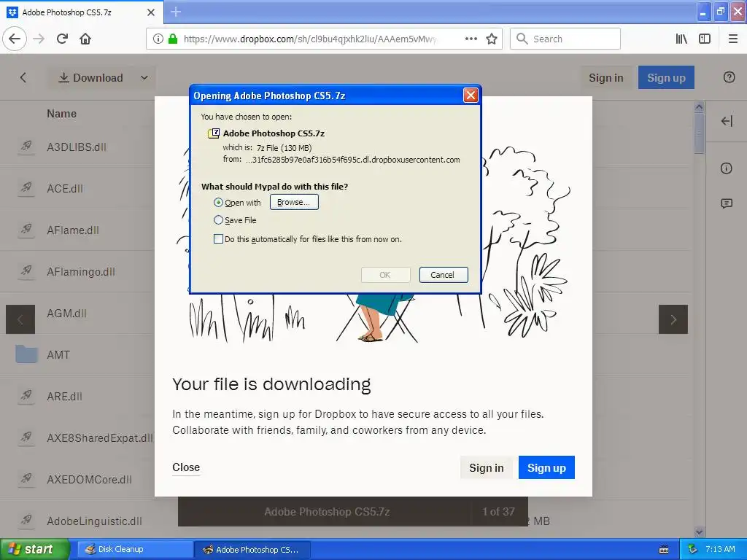
Task: Open comments icon in right sidebar
Action: (727, 204)
